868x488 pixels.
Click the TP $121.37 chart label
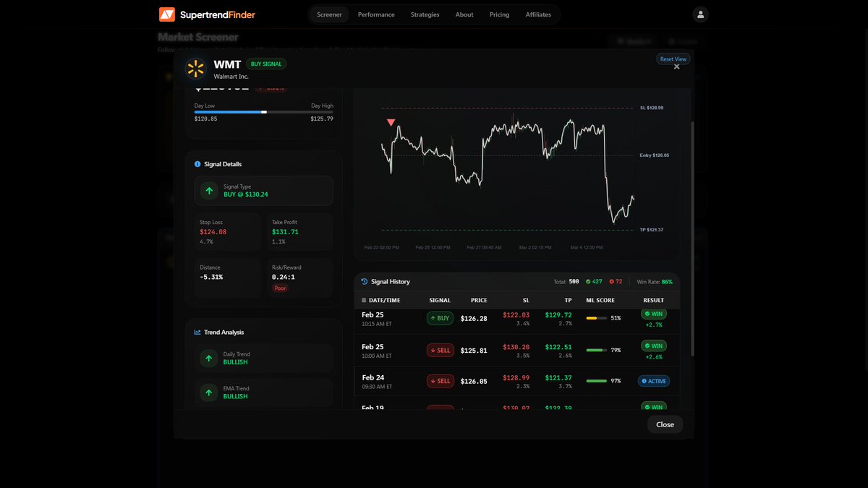[652, 230]
